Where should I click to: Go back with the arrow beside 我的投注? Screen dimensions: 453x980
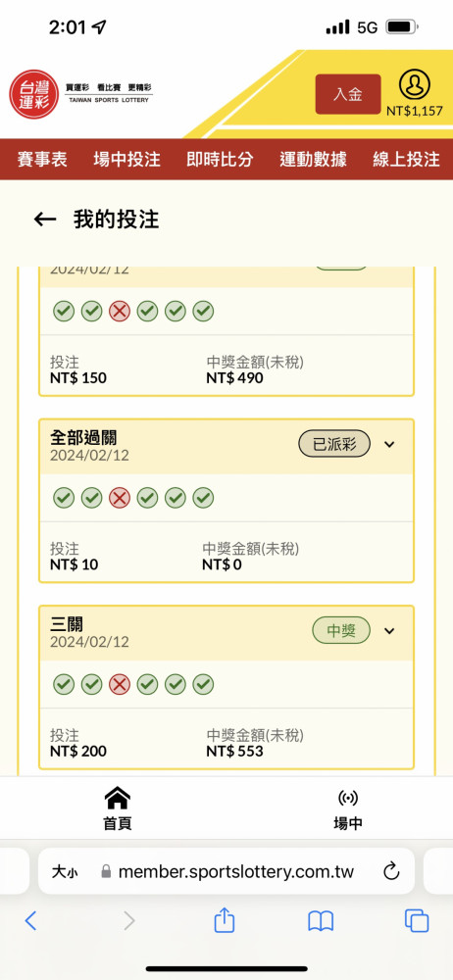pos(45,219)
